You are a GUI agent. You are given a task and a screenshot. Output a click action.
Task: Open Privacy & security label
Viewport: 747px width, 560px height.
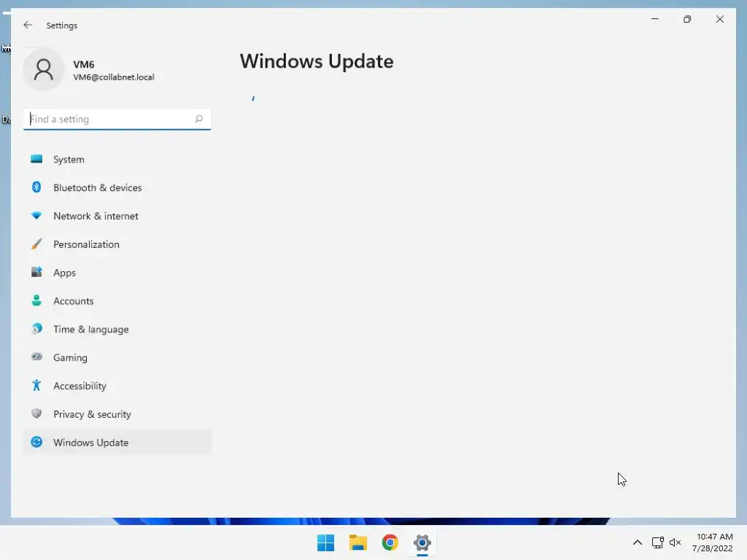(92, 414)
